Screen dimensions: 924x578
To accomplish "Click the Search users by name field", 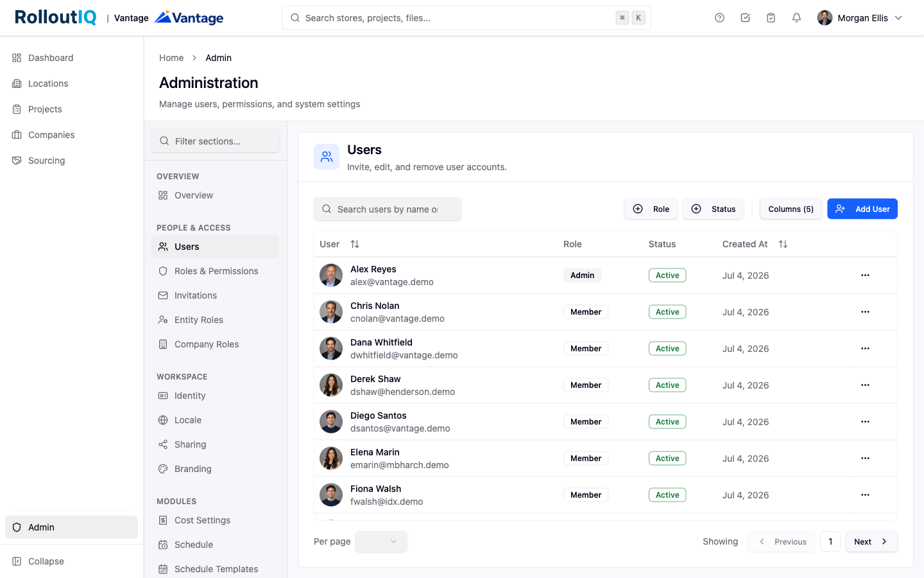I will point(388,209).
